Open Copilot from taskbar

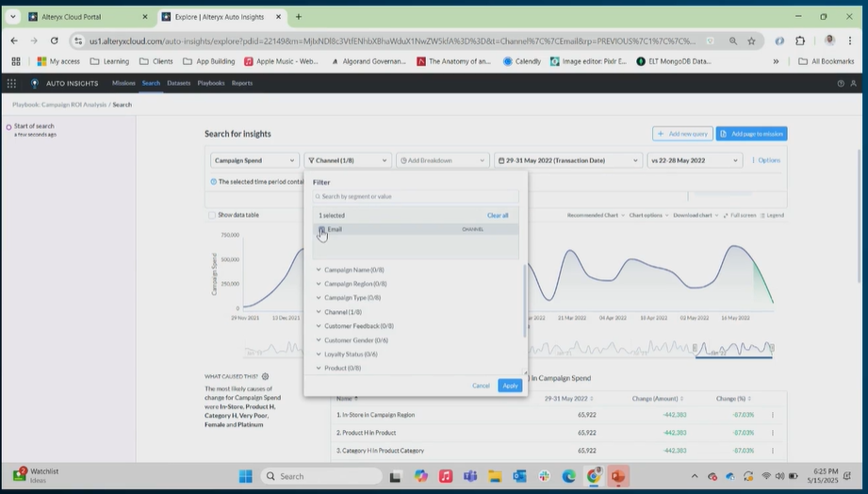[420, 476]
